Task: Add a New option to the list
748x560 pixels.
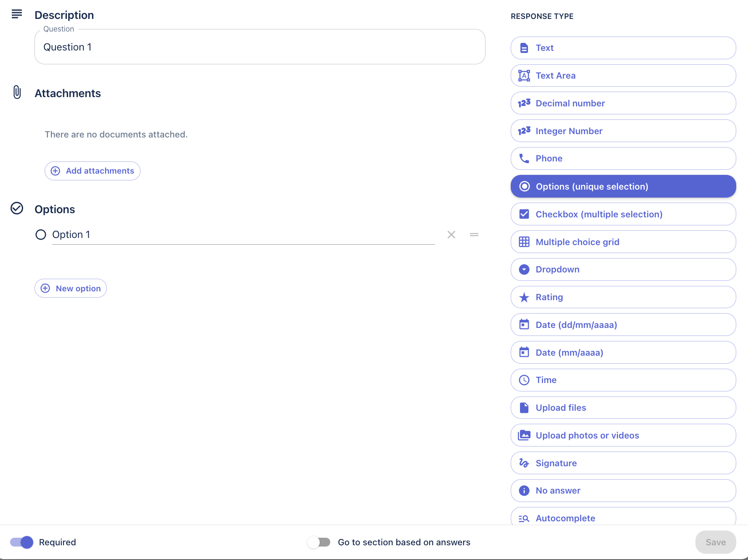Action: pos(71,288)
